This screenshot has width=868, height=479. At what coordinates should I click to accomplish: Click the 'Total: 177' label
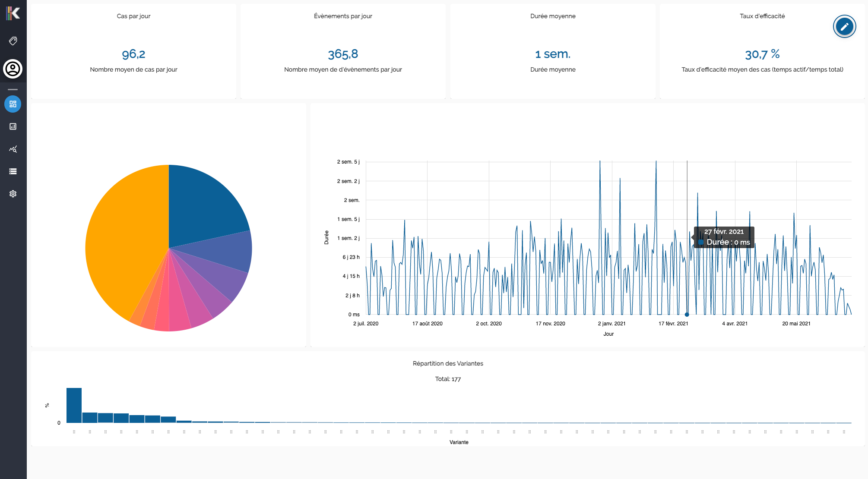(x=448, y=379)
